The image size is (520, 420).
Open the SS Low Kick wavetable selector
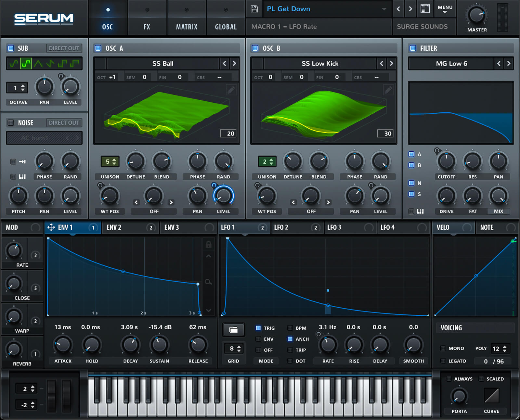coord(320,63)
